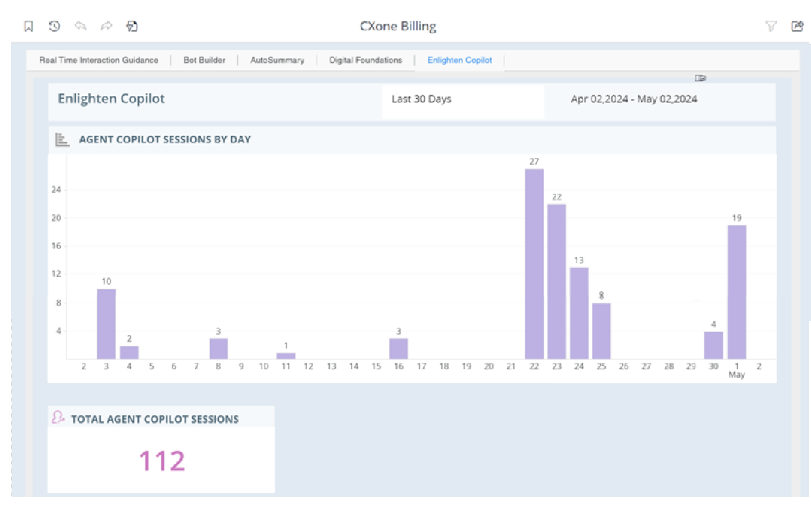The image size is (811, 505).
Task: Click the y-axis value 24
Action: coord(56,190)
